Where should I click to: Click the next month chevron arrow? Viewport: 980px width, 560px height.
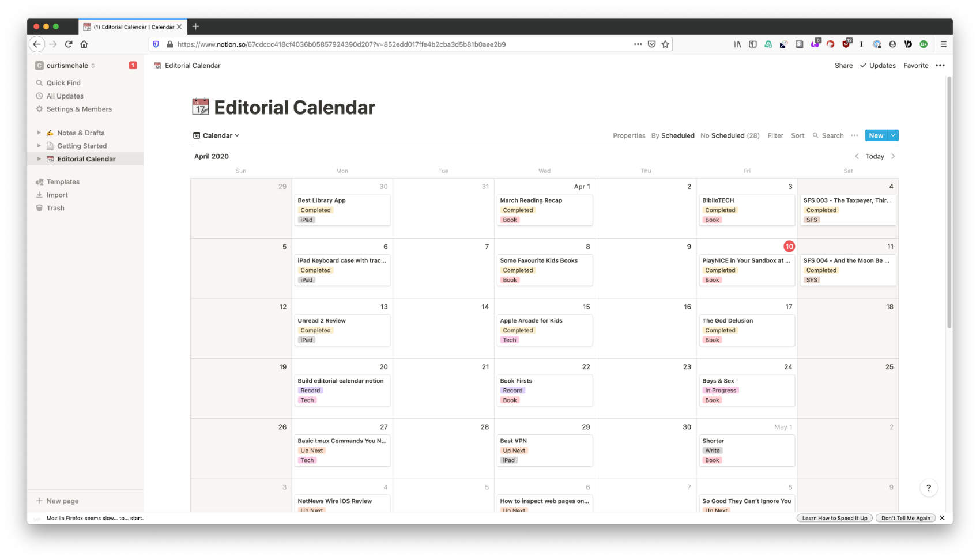(x=893, y=156)
